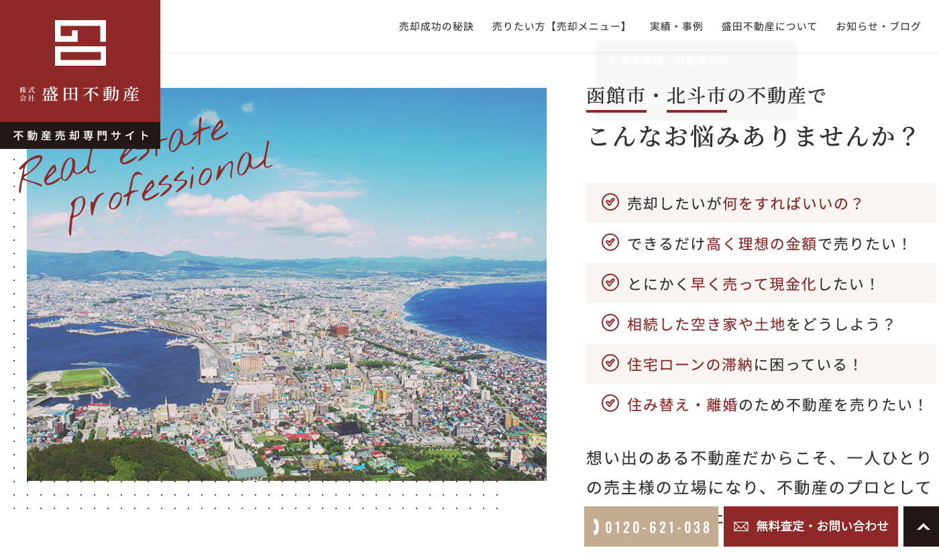
Task: Click the heading こんなお悩みありませんか？
Action: [753, 136]
